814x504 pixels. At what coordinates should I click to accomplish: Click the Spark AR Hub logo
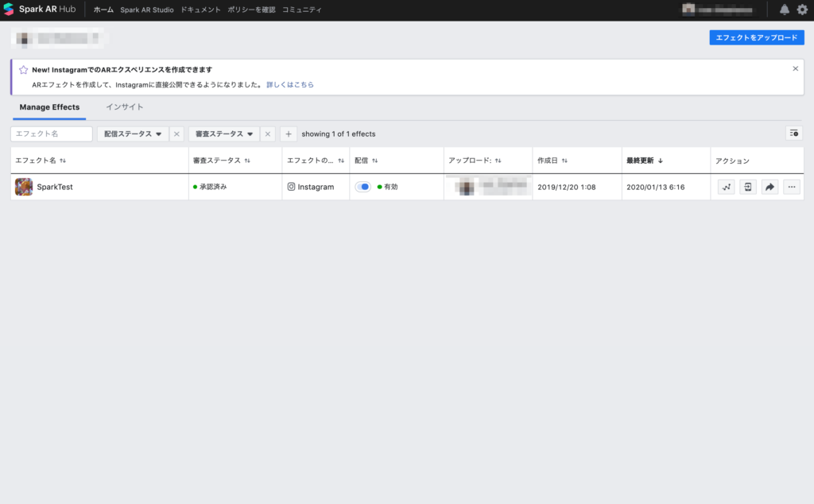[x=40, y=10]
